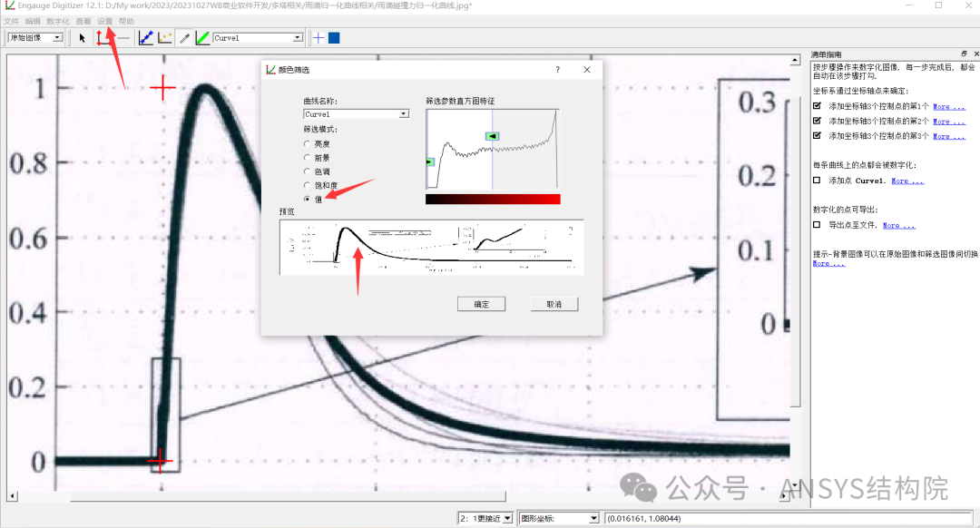Pick the Point Match tool icon
This screenshot has height=528, width=980.
(164, 38)
